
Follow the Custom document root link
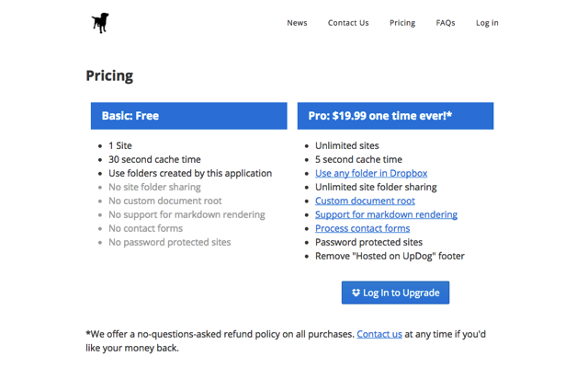[365, 201]
